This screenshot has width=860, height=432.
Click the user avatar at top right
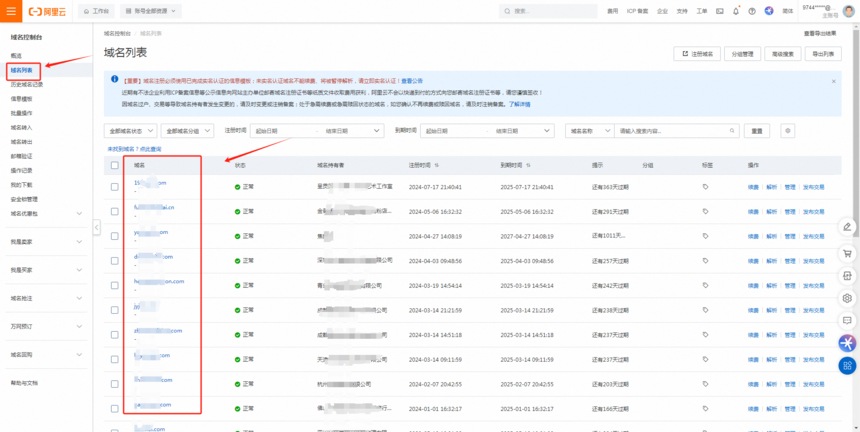pyautogui.click(x=849, y=11)
